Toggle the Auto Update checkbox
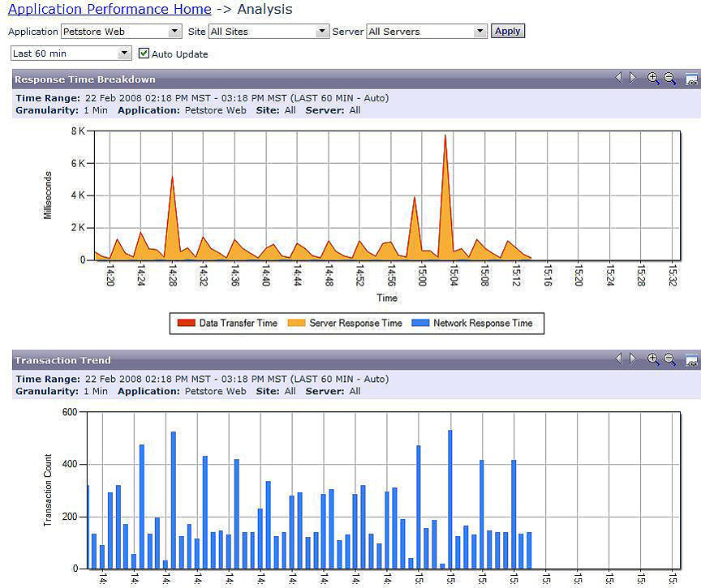Screen dimensions: 701x588 (144, 54)
